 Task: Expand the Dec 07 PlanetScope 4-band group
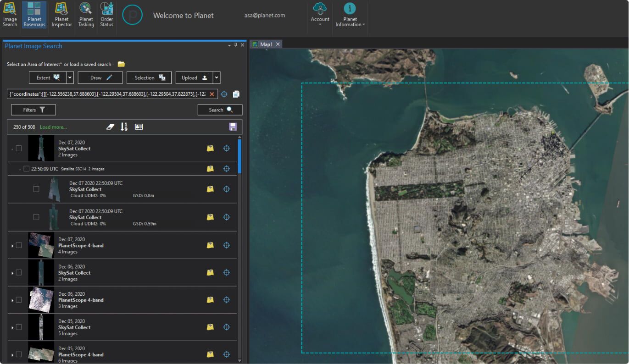[12, 246]
